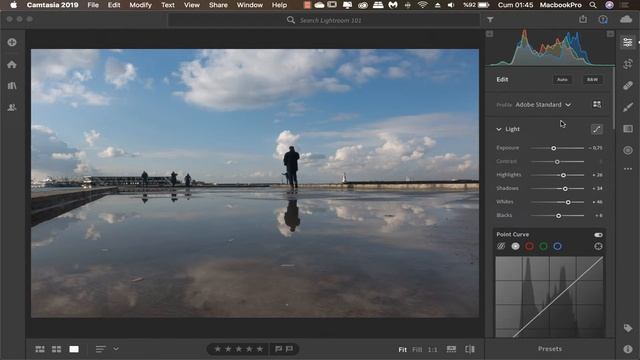Switch to Photo Grid view
This screenshot has width=640, height=360.
click(40, 349)
